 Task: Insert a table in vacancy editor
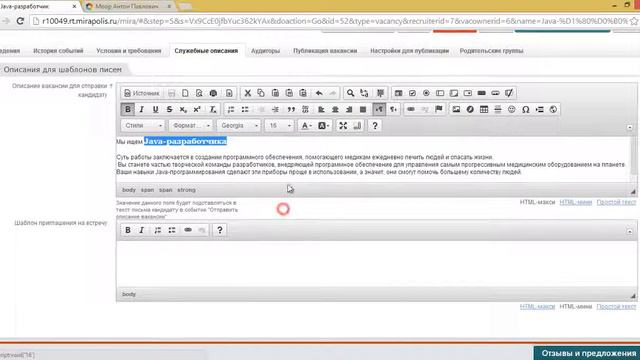pos(484,109)
